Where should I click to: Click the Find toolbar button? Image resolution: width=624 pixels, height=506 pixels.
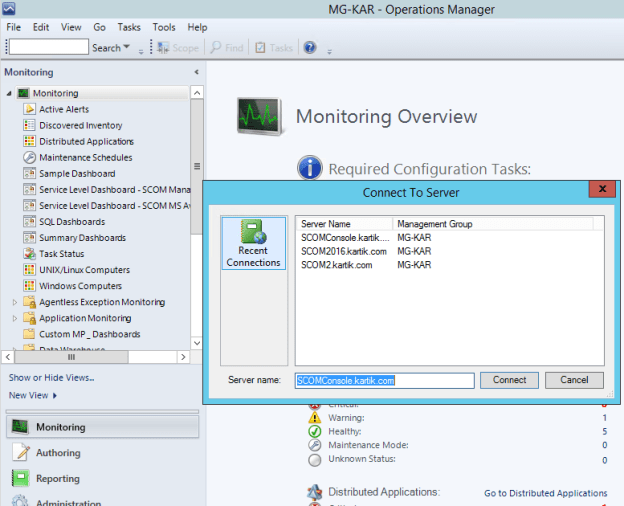tap(226, 48)
